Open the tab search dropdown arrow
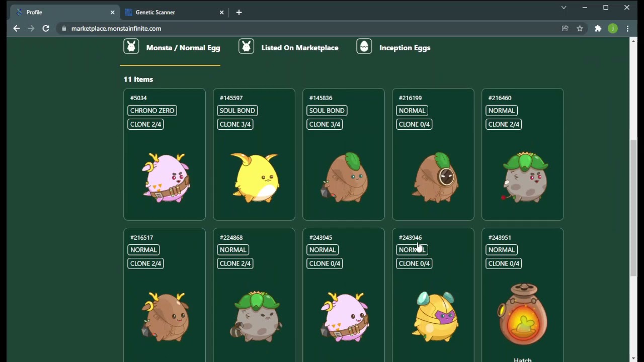644x362 pixels. point(564,8)
